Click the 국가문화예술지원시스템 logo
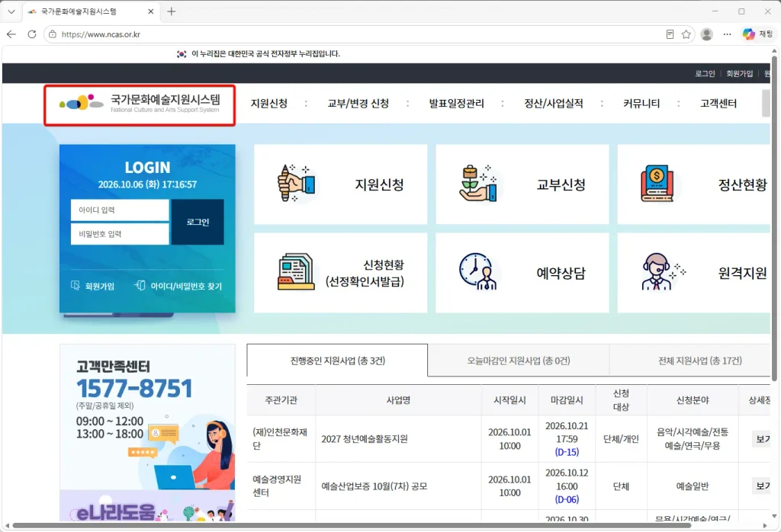Viewport: 781px width, 532px height. (140, 104)
